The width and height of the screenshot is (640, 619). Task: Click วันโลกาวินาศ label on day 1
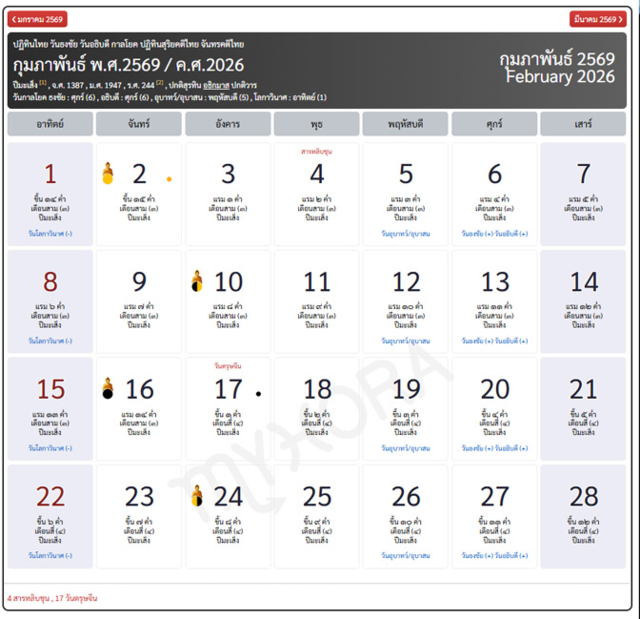coord(50,233)
